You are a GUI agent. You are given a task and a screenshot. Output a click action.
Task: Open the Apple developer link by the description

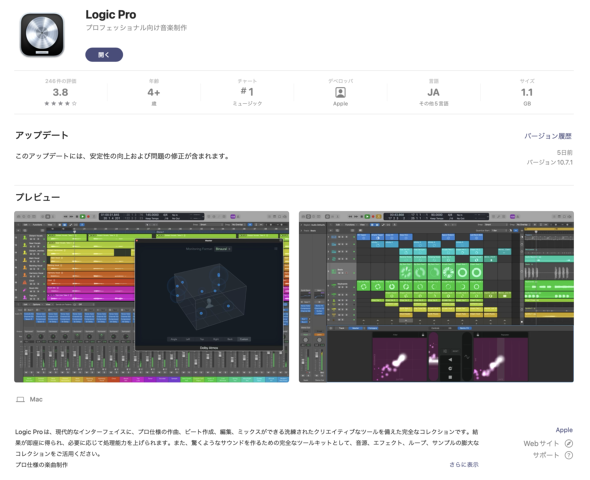(564, 430)
